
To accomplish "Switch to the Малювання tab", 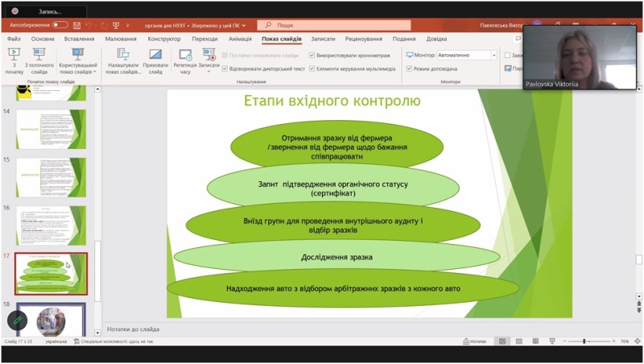I will coord(121,39).
